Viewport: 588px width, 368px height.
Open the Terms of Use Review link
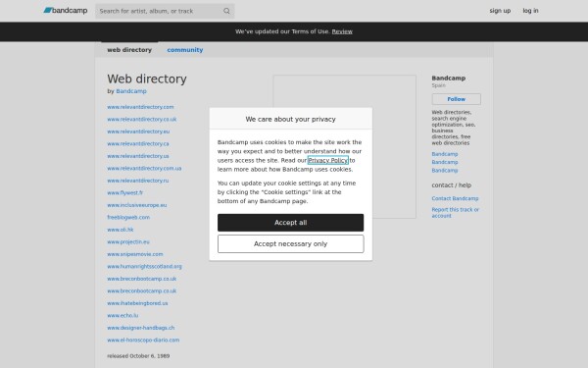tap(342, 31)
